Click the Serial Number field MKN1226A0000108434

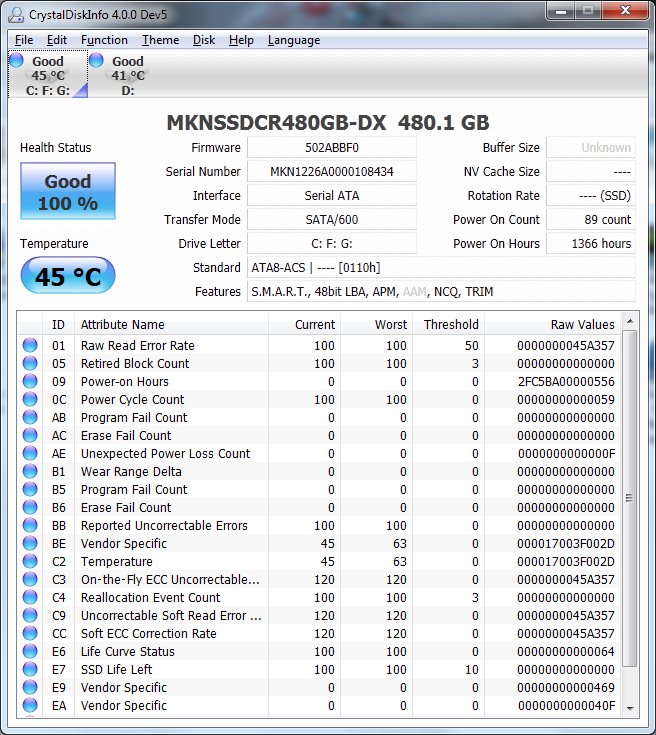(x=332, y=172)
